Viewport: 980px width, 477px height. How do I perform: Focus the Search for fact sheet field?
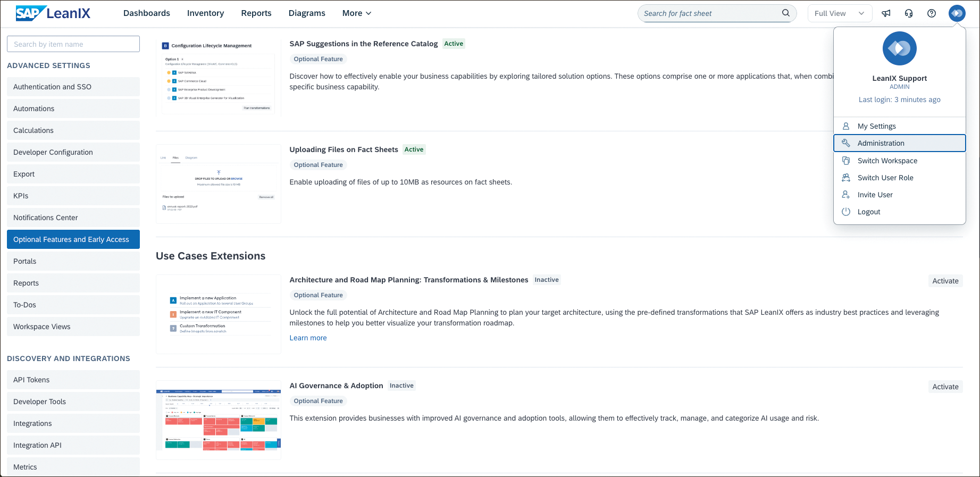[x=717, y=13]
